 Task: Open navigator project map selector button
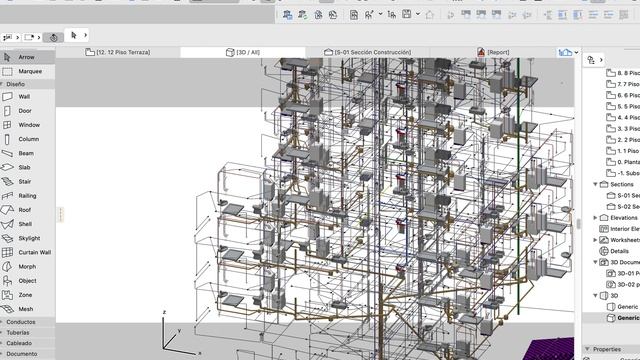point(594,60)
